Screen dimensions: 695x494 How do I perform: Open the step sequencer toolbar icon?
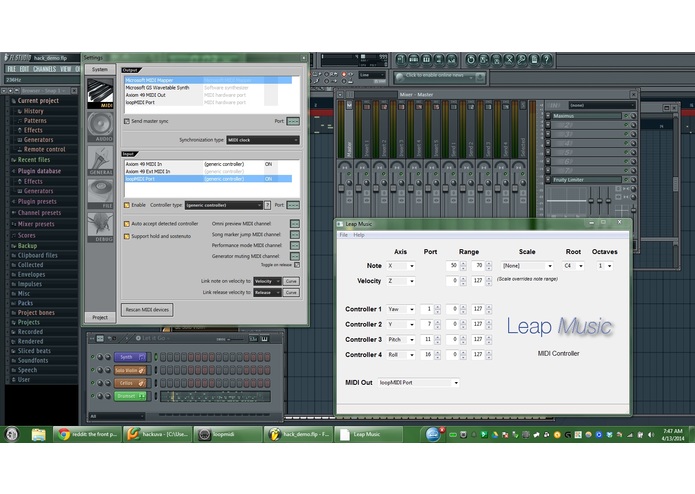coord(414,59)
